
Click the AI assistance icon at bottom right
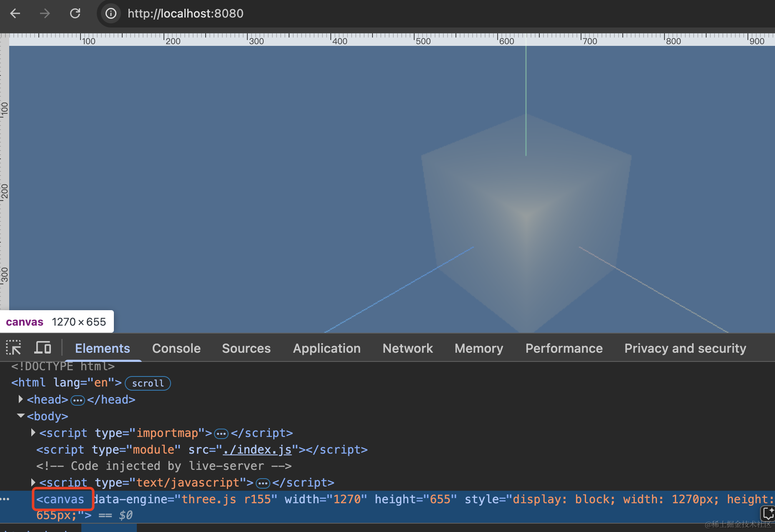pos(768,513)
